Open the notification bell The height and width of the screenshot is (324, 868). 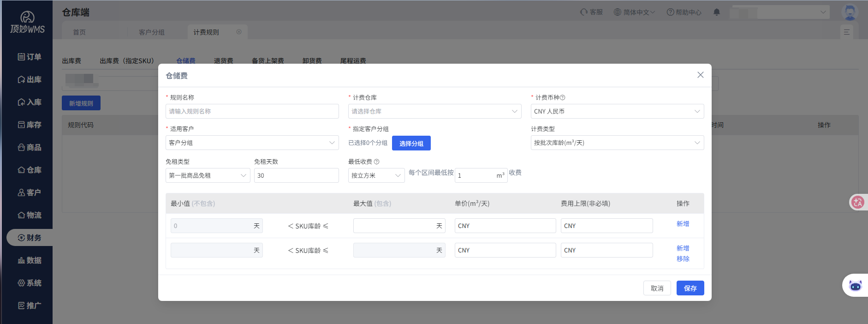click(717, 12)
